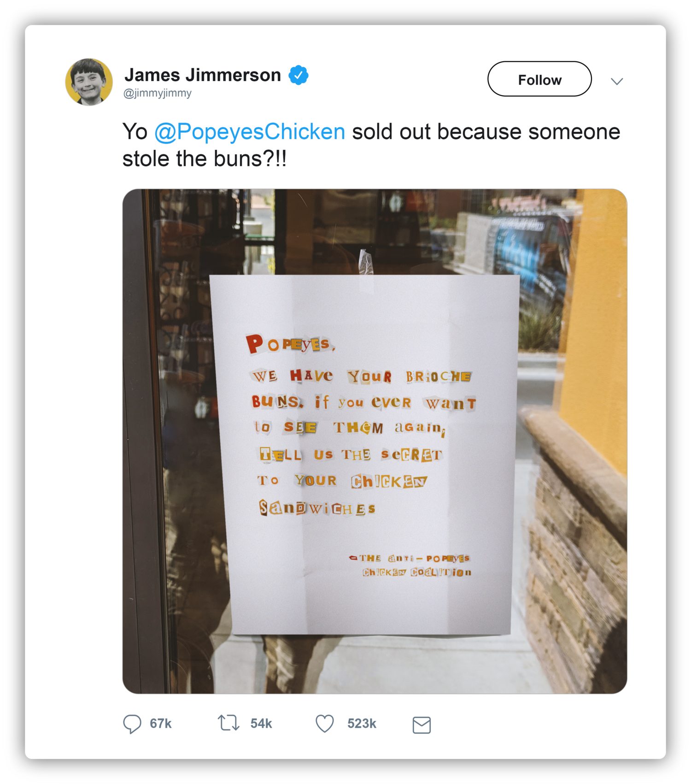
Task: Click the reply speech bubble icon
Action: coord(132,724)
